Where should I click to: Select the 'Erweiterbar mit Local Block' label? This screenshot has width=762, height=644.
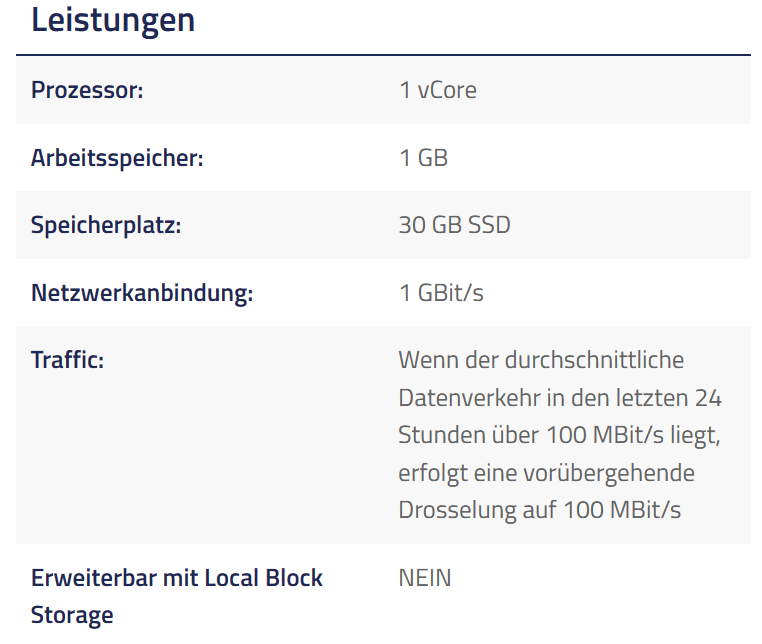[x=177, y=578]
